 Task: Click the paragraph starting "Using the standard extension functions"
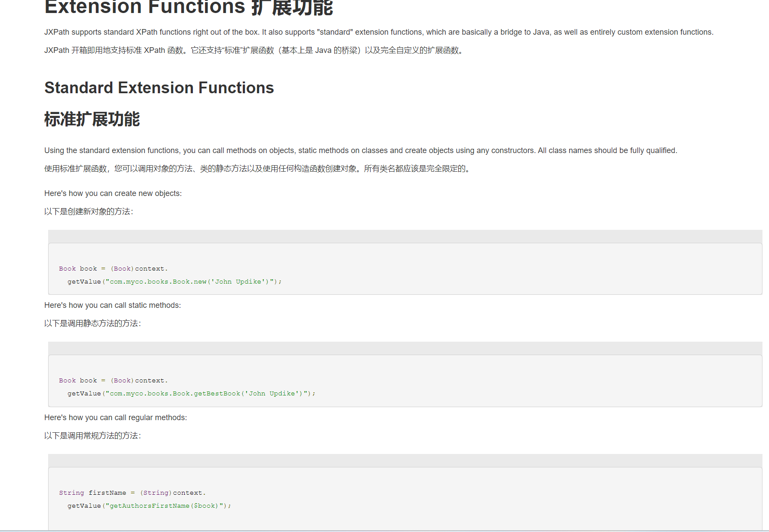click(360, 150)
